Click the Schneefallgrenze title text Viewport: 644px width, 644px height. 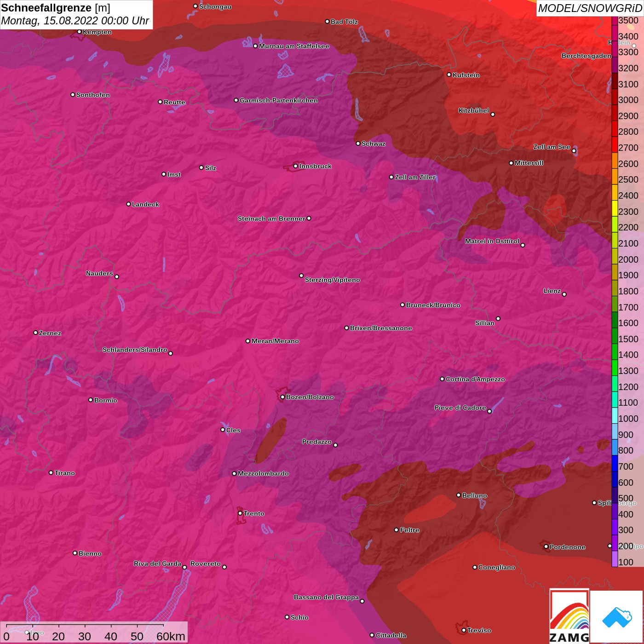pyautogui.click(x=46, y=8)
